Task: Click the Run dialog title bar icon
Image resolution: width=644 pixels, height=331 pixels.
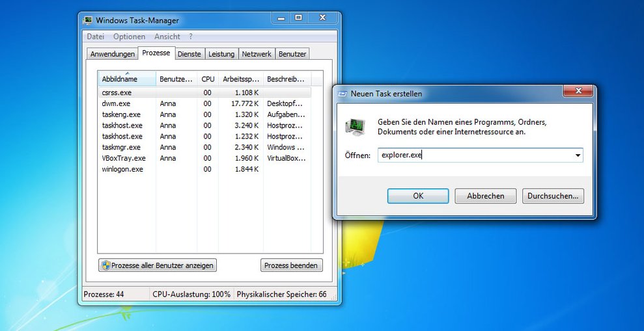Action: tap(342, 94)
